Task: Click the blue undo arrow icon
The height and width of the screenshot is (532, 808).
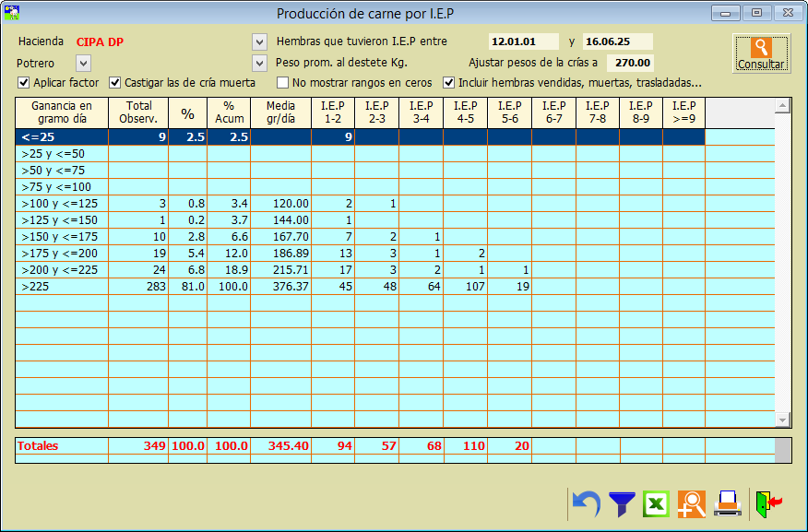Action: click(585, 503)
